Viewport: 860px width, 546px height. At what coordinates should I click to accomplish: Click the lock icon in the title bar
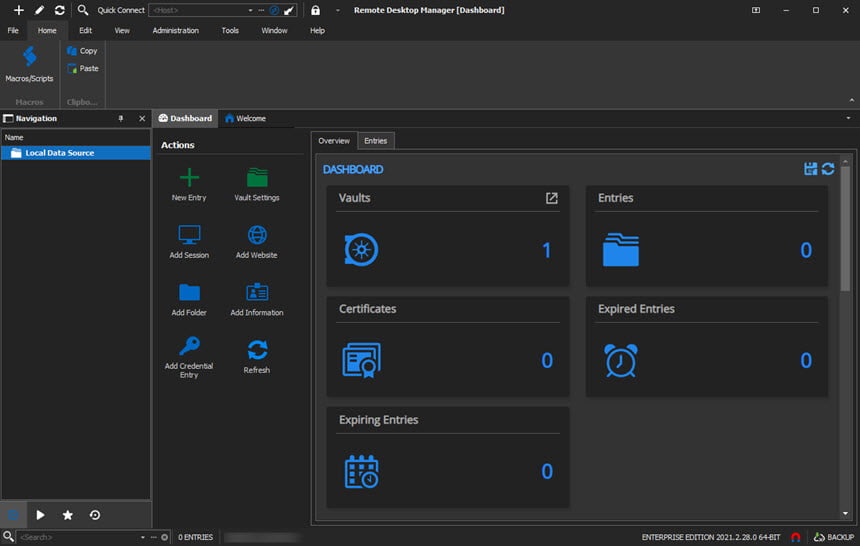point(315,10)
